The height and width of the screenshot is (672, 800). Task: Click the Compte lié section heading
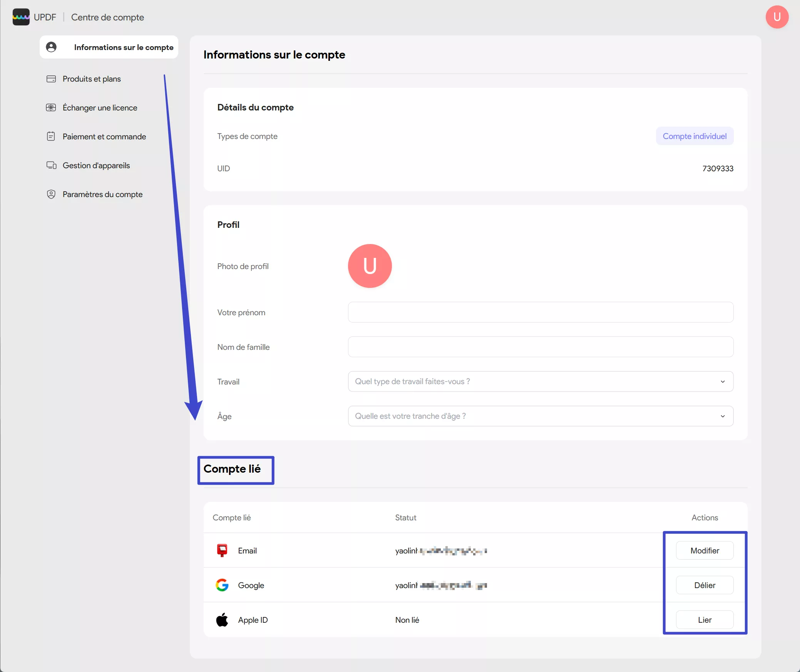[x=232, y=469]
